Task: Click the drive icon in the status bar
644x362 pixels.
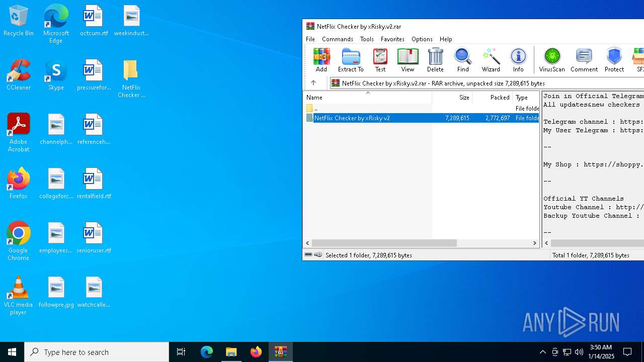Action: point(308,255)
